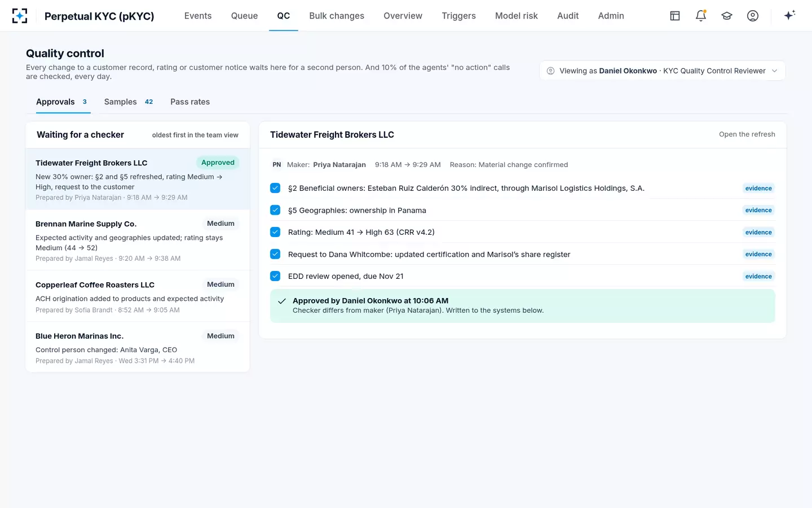The height and width of the screenshot is (508, 812).
Task: Click "oldest first in the team view" text
Action: [195, 135]
